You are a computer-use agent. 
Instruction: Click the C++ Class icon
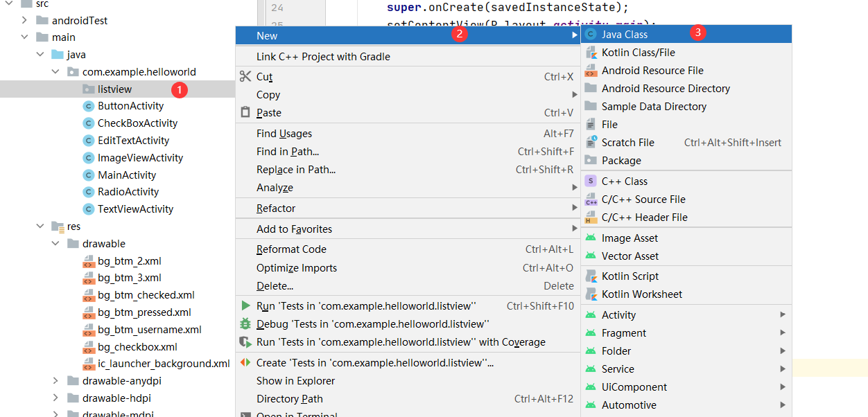click(x=591, y=181)
